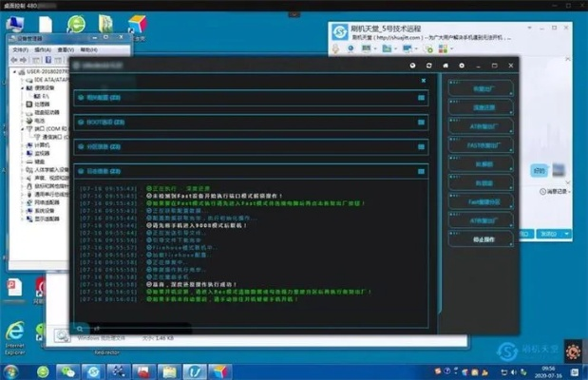Viewport: 588px width, 380px height.
Task: Toggle the first collapsible section's right-side box
Action: coord(421,96)
